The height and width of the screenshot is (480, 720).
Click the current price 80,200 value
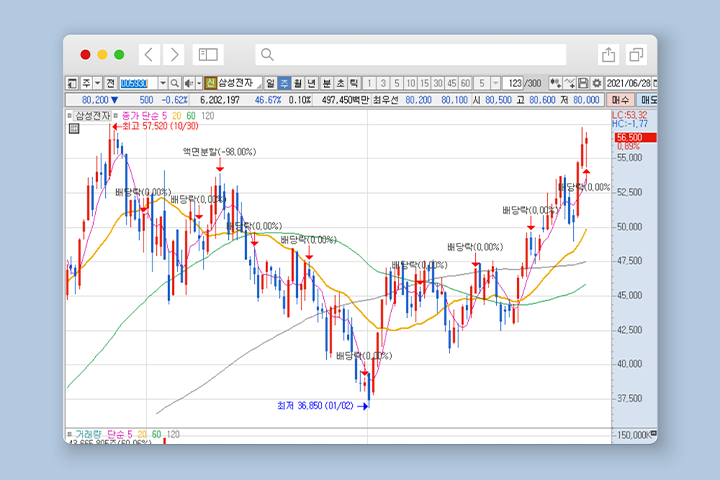(95, 100)
